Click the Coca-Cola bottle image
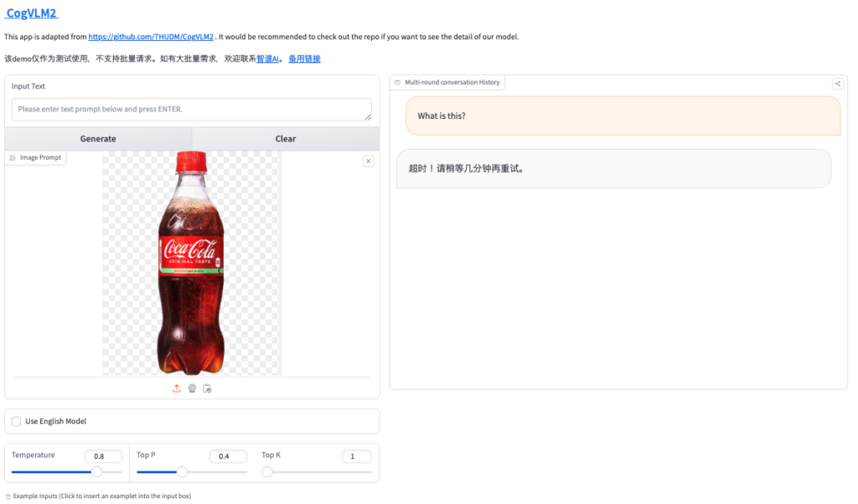Image resolution: width=858 pixels, height=504 pixels. 191,263
